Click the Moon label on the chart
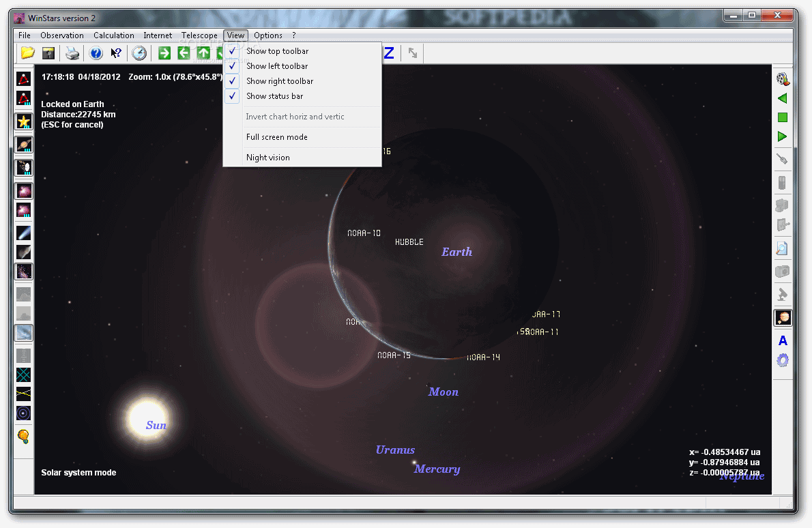This screenshot has height=528, width=812. click(x=444, y=392)
